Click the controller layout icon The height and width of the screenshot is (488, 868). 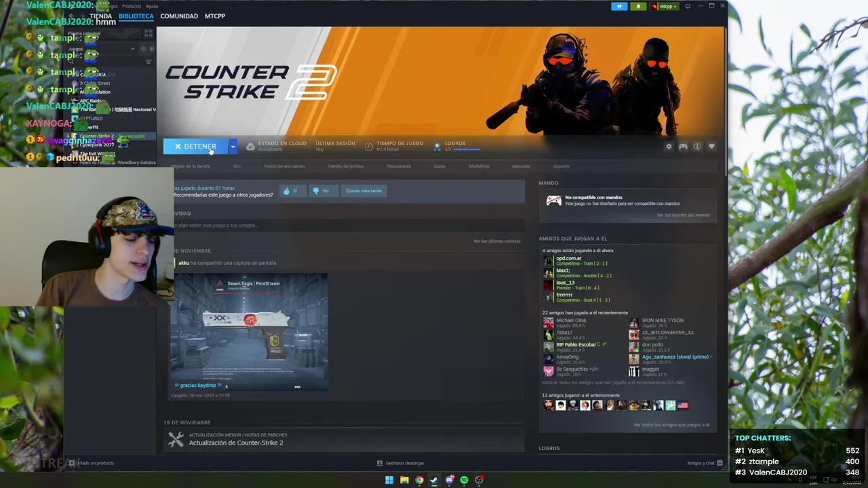click(x=683, y=146)
